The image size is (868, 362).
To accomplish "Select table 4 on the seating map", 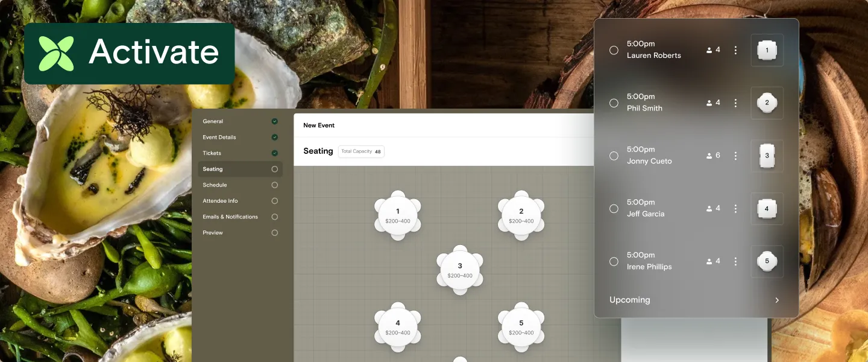I will pyautogui.click(x=398, y=327).
